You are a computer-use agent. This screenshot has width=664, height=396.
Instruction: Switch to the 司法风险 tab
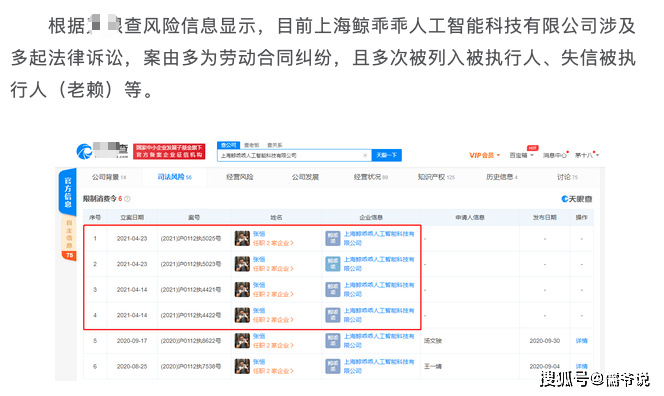(x=174, y=177)
